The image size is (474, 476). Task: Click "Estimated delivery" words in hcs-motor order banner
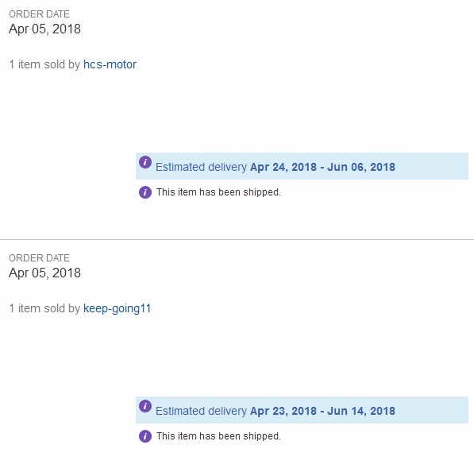click(201, 167)
